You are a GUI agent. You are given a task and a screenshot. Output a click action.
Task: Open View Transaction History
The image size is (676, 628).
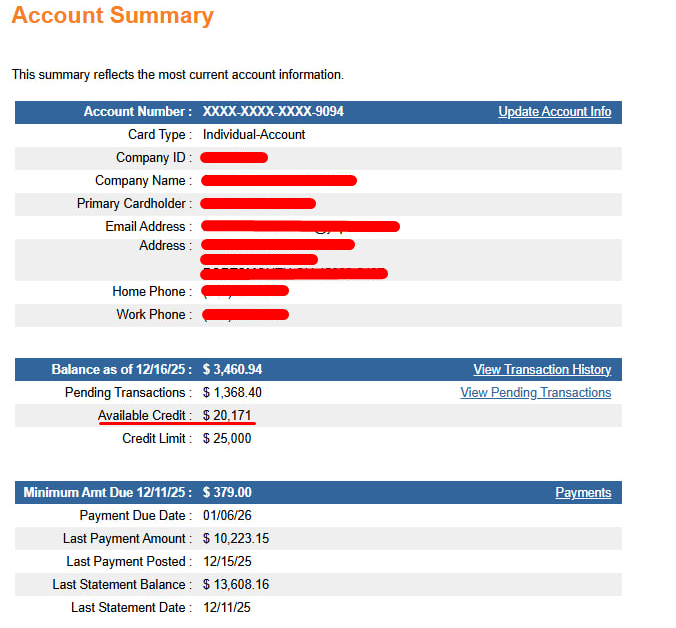click(541, 370)
